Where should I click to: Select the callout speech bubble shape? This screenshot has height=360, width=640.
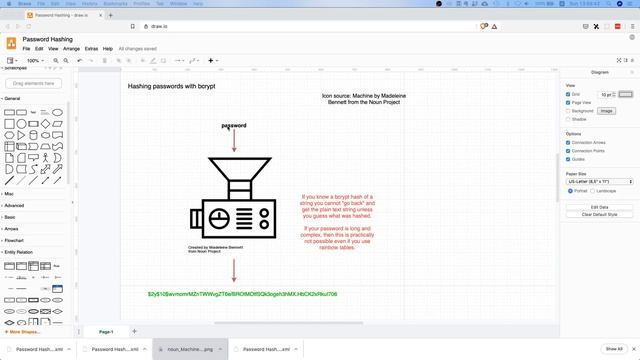pyautogui.click(x=33, y=158)
